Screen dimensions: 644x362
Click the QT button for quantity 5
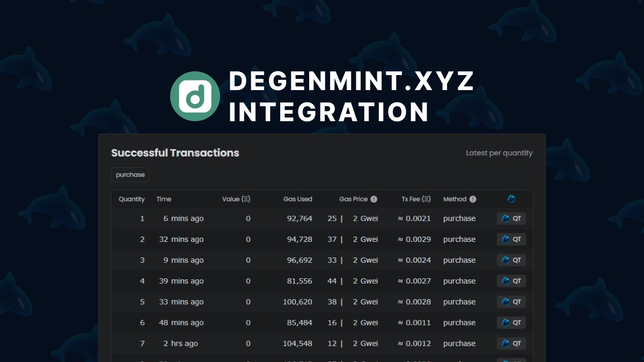511,302
